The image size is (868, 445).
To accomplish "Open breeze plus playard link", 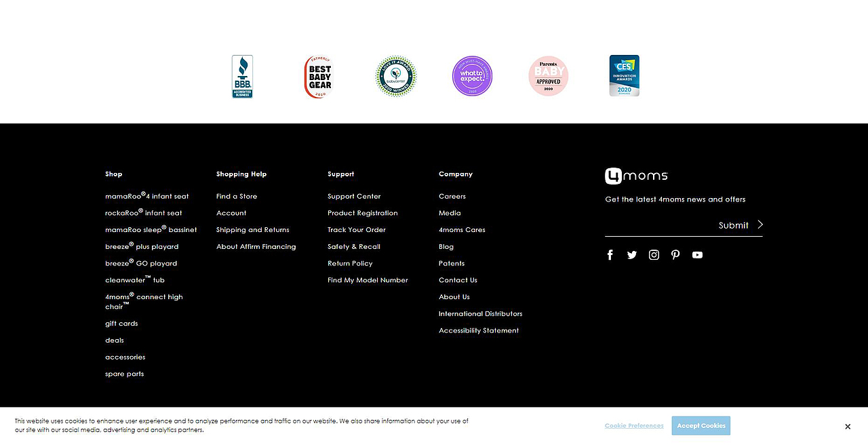I will coord(142,246).
